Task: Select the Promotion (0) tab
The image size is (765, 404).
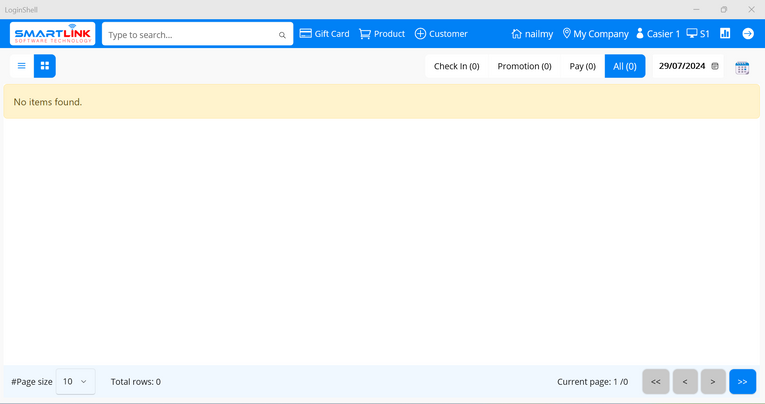Action: coord(524,66)
